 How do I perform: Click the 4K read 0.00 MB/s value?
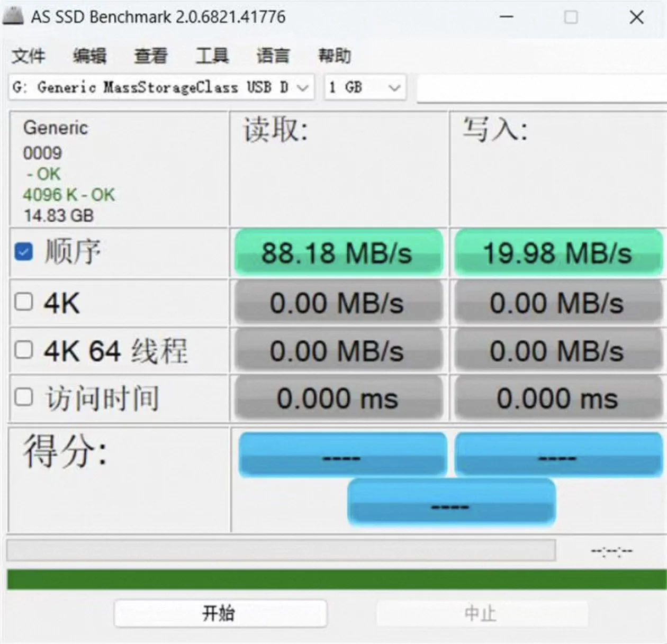click(338, 303)
